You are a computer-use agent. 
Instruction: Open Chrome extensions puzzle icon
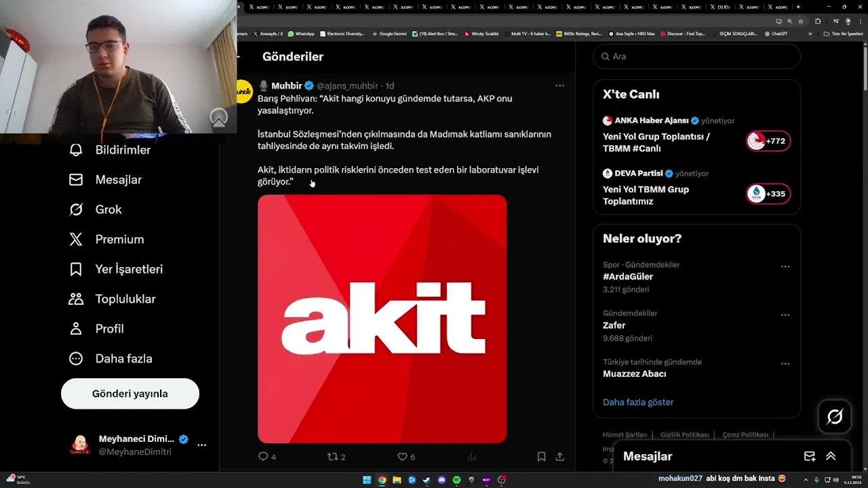(x=818, y=21)
